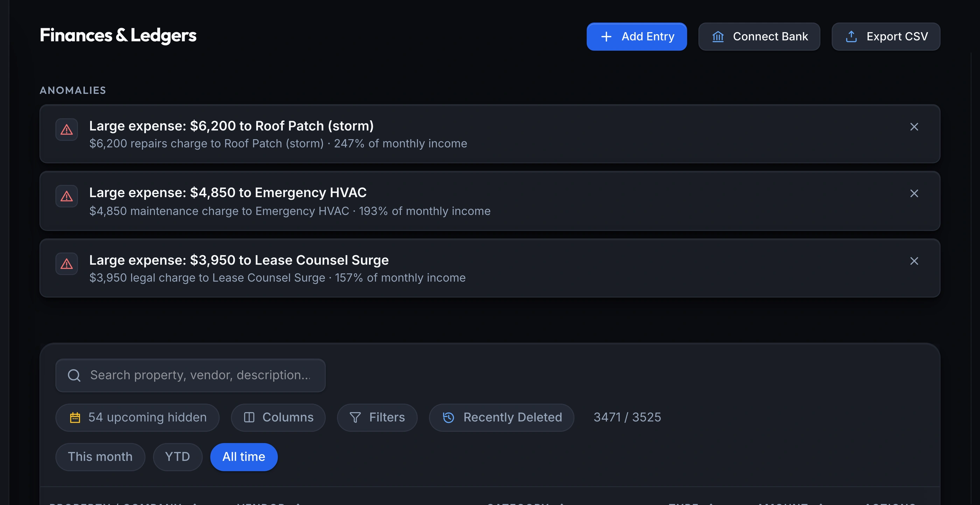Click the plus icon on Add Entry
Image resolution: width=980 pixels, height=505 pixels.
pos(606,36)
